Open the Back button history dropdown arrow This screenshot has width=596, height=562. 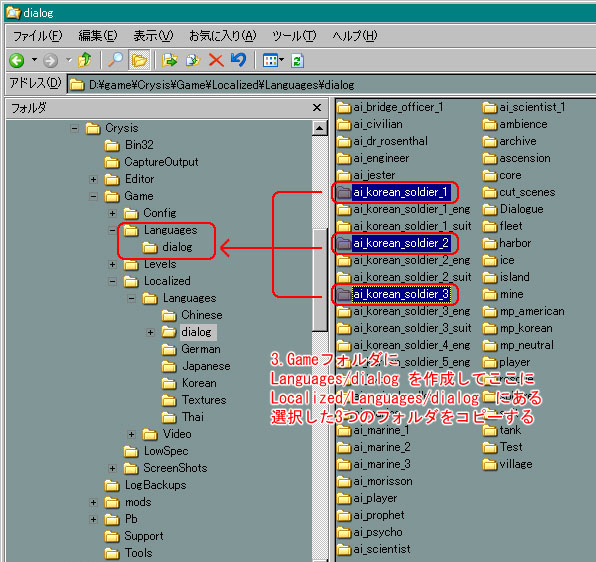point(34,60)
